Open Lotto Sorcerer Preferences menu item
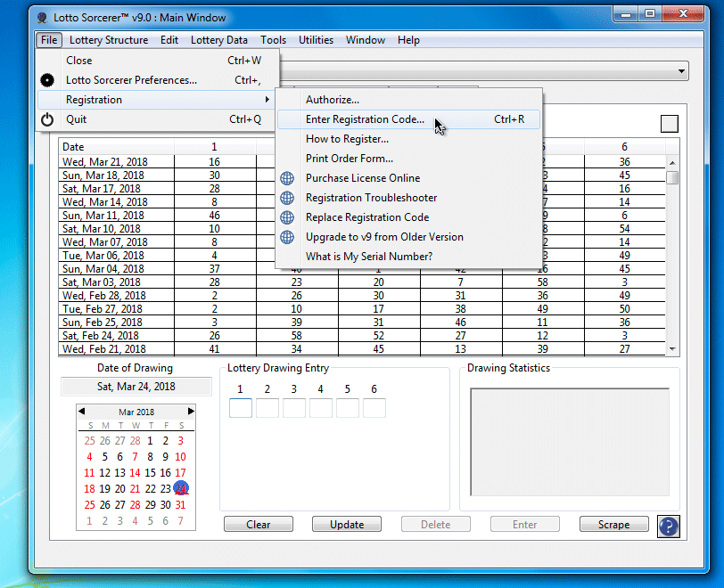The image size is (724, 588). [x=157, y=80]
